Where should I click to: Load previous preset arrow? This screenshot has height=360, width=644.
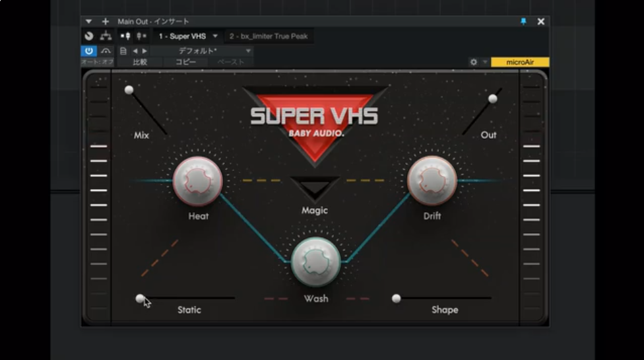point(135,51)
